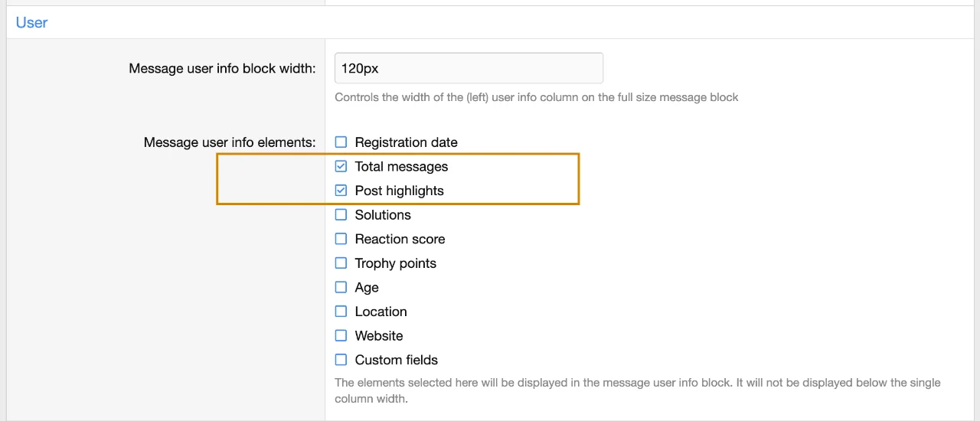This screenshot has height=421, width=980.
Task: Check the Trophy points box
Action: 341,263
